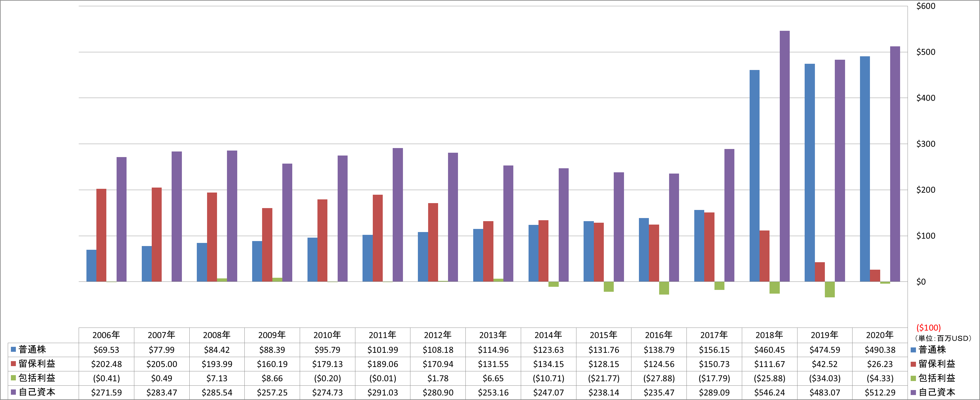Click the $131.55 cell for 2013

coord(493,364)
